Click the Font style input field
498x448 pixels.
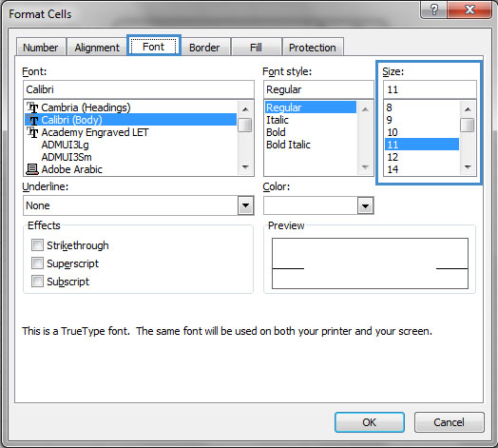318,89
